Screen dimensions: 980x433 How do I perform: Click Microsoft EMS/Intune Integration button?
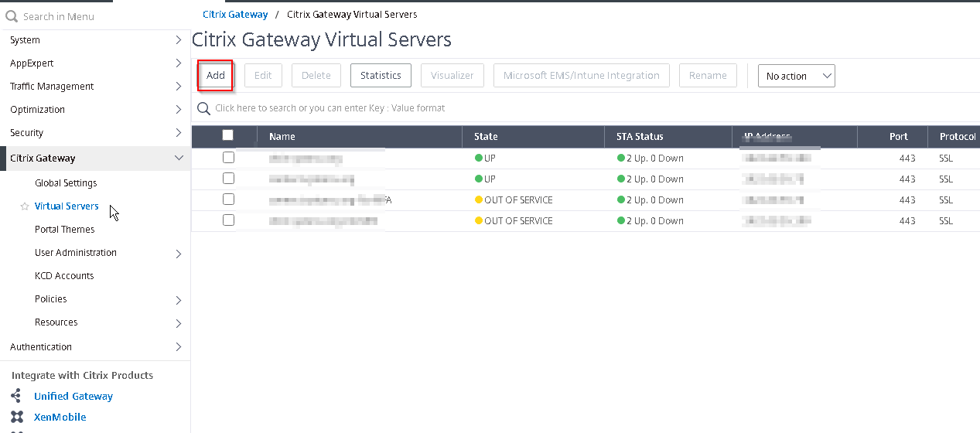coord(582,75)
